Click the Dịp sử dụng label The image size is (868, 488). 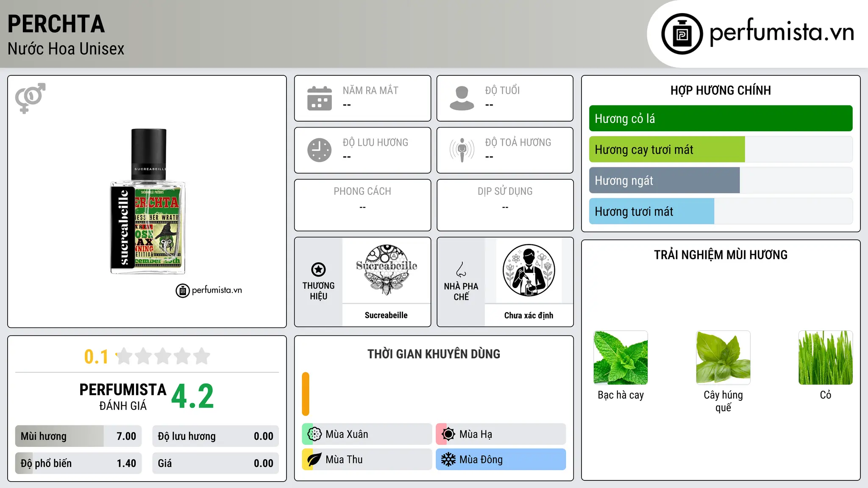coord(505,191)
